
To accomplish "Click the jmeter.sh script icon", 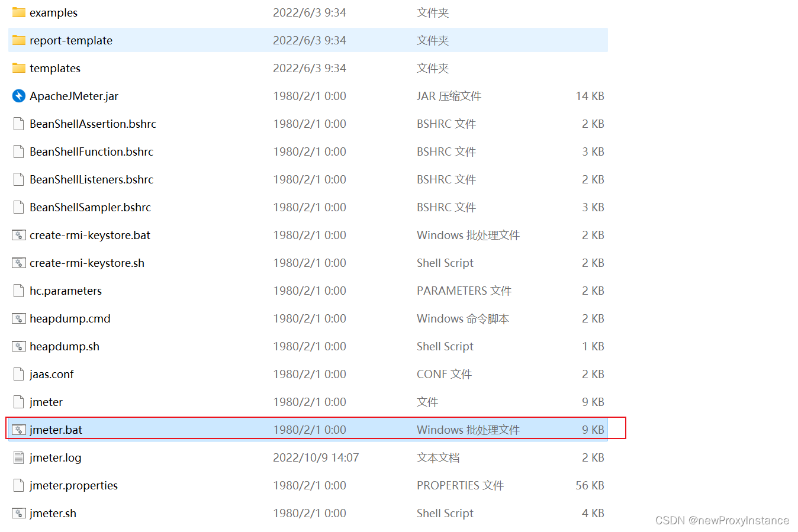I will click(x=19, y=513).
